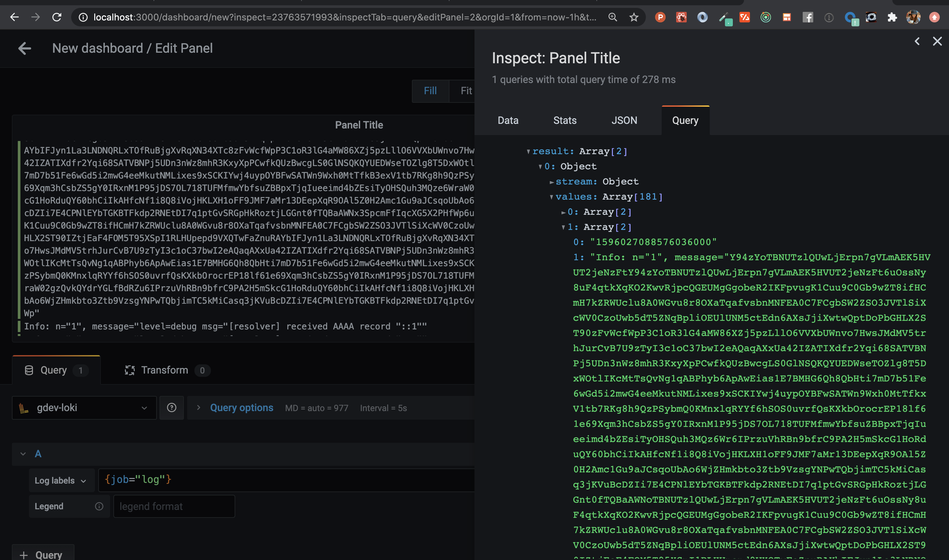Collapse the values Array[181] node
Screen dimensions: 949x560
point(552,197)
